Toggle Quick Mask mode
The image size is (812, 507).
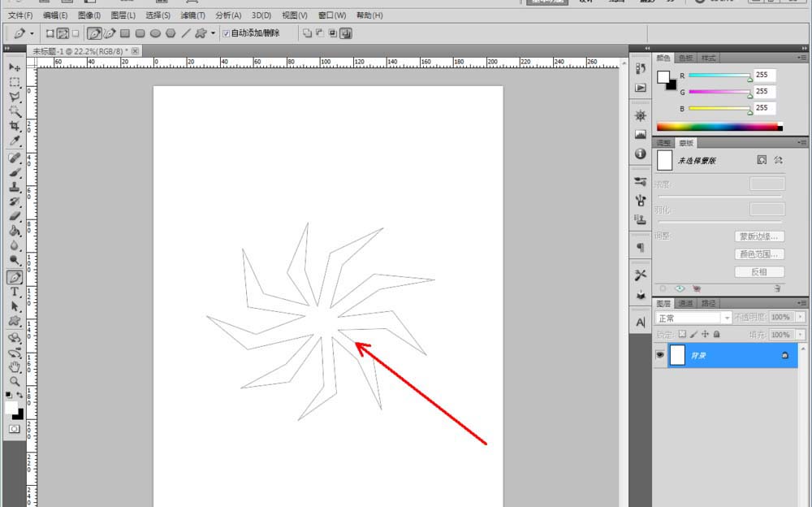15,429
